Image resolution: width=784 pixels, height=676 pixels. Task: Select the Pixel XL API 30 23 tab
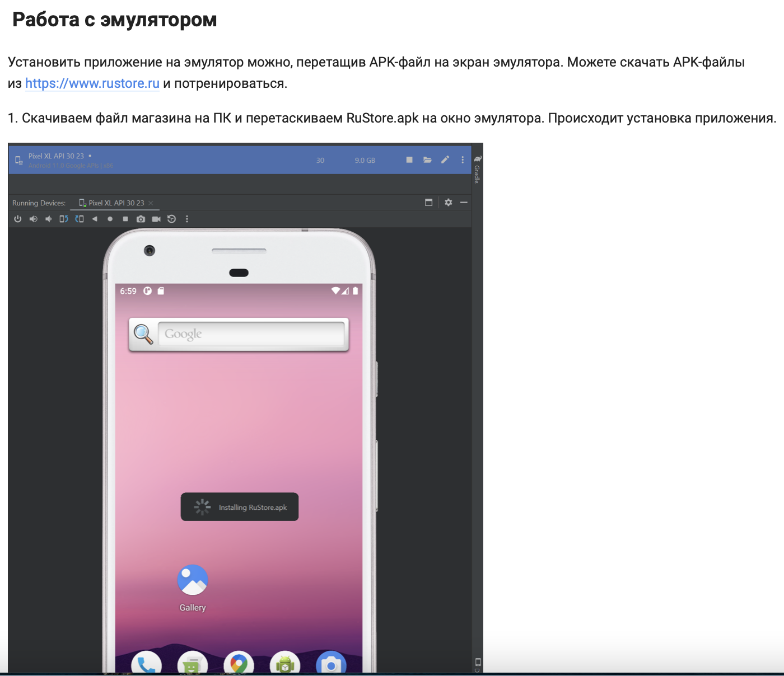[x=116, y=203]
